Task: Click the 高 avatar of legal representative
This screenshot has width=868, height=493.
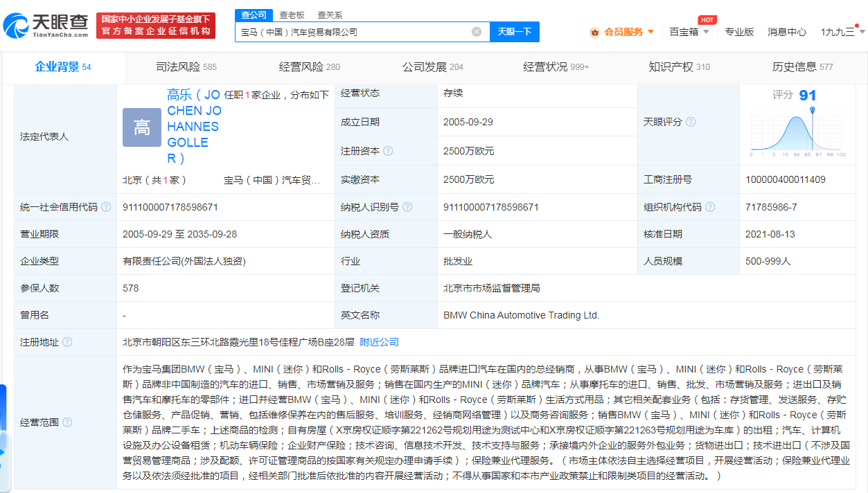Action: [142, 127]
